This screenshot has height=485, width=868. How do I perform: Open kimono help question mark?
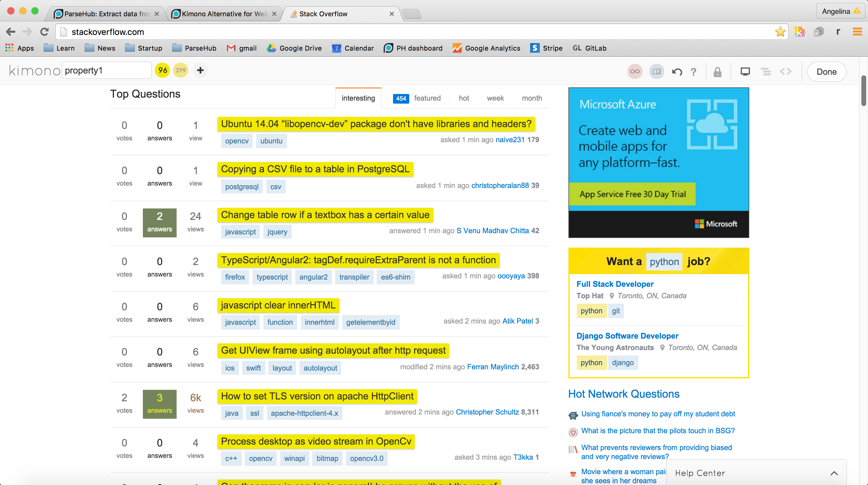click(x=693, y=72)
